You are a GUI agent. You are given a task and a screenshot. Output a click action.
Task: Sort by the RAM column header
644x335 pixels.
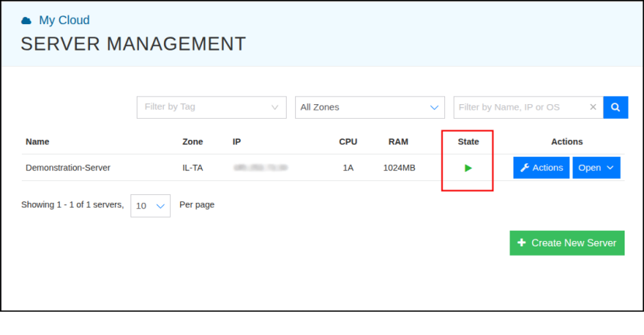point(399,141)
